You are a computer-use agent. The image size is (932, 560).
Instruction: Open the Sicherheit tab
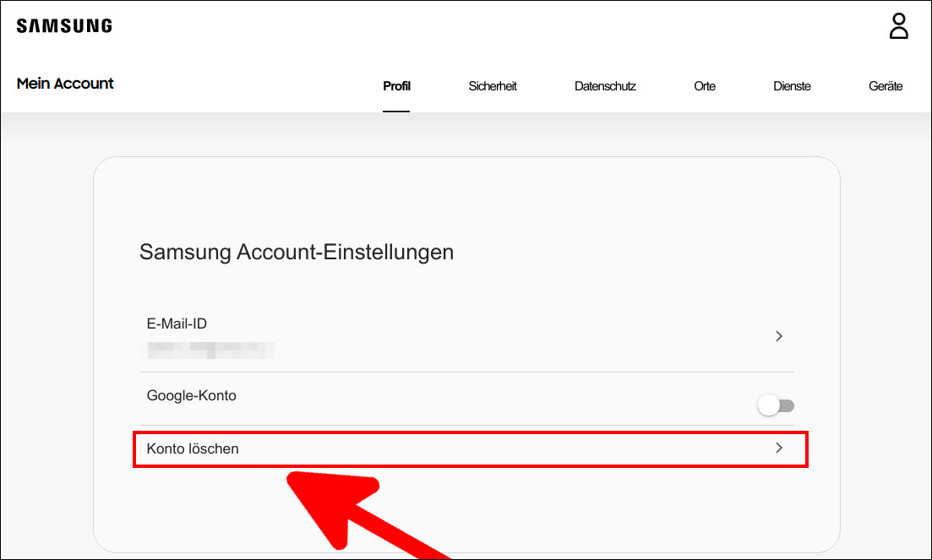pyautogui.click(x=492, y=86)
